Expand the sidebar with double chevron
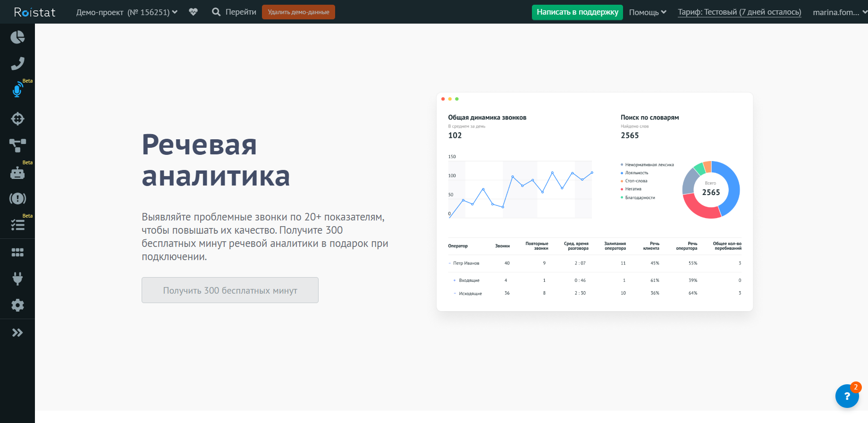Image resolution: width=868 pixels, height=423 pixels. pos(17,333)
